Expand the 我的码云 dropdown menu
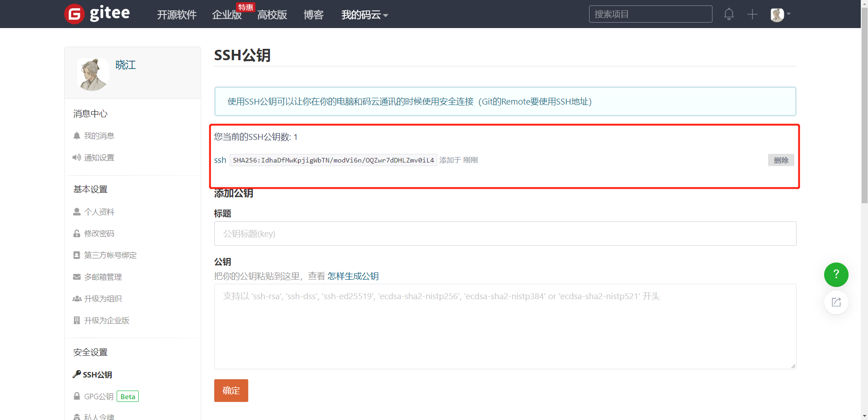Viewport: 868px width, 420px height. click(x=364, y=15)
